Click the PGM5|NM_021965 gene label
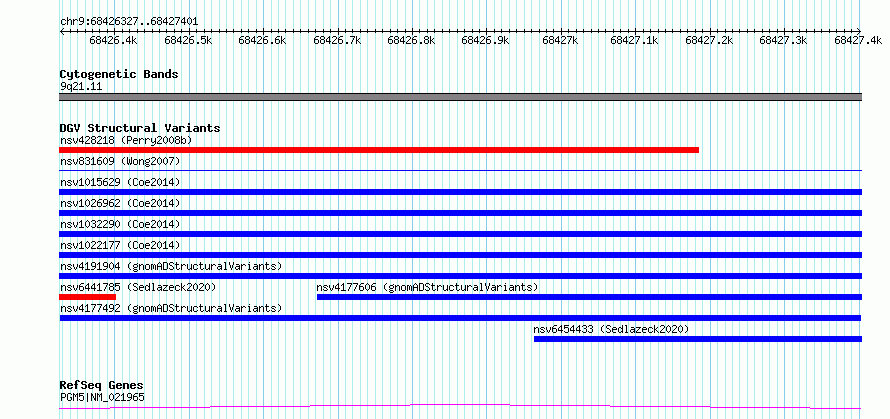This screenshot has height=419, width=890. point(102,397)
